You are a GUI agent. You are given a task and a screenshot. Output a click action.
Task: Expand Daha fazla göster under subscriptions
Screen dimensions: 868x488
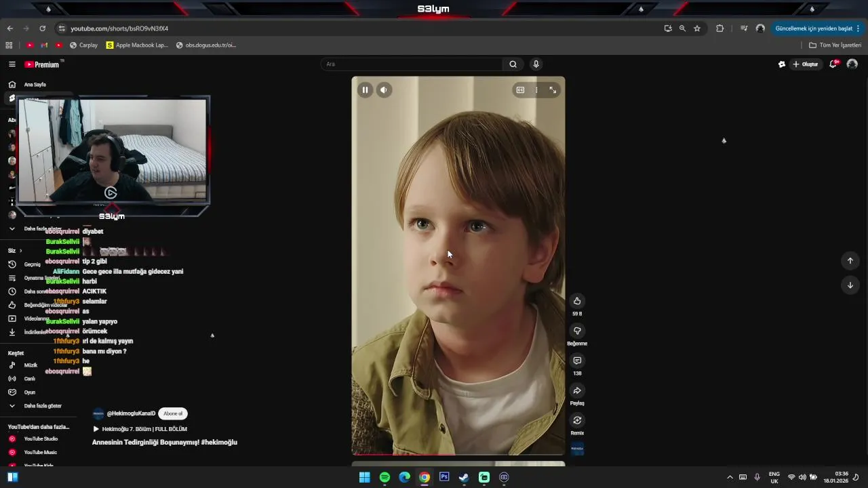point(37,228)
